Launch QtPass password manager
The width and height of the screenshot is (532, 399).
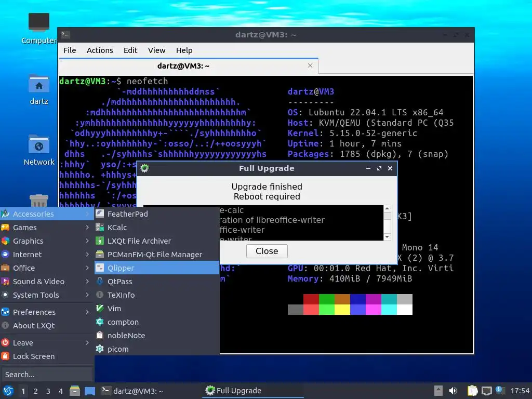coord(157,281)
